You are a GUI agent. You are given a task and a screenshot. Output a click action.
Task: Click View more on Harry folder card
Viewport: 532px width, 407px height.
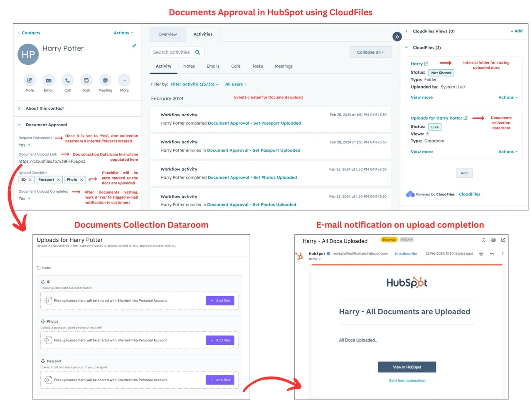click(x=421, y=98)
